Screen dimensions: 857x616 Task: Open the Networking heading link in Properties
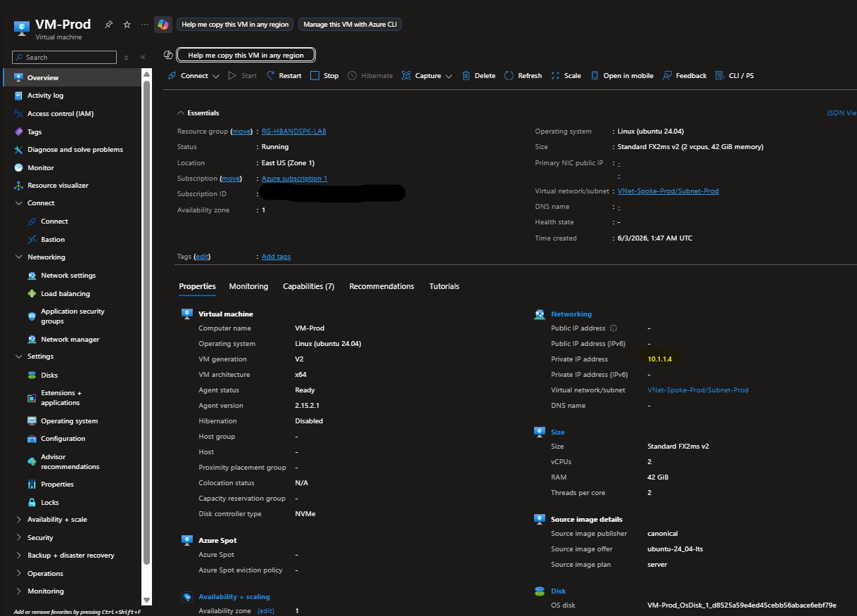coord(571,314)
